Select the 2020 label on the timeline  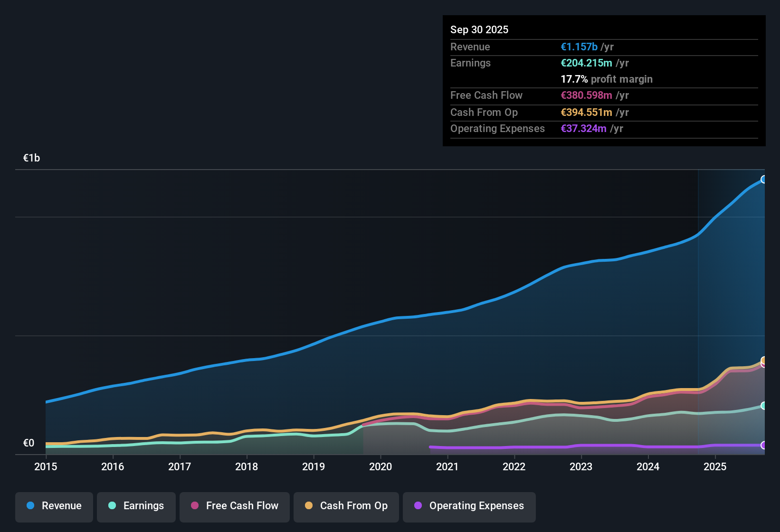380,467
